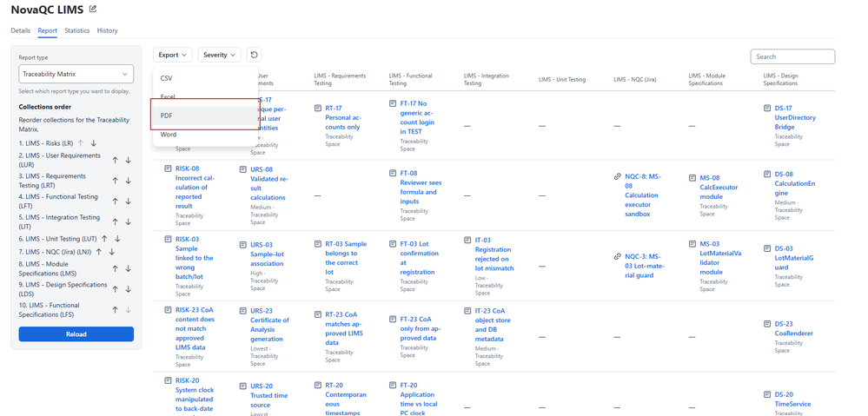This screenshot has height=416, width=868.
Task: Move LIMS - Module Specifications (LMS) down
Action: coord(129,268)
